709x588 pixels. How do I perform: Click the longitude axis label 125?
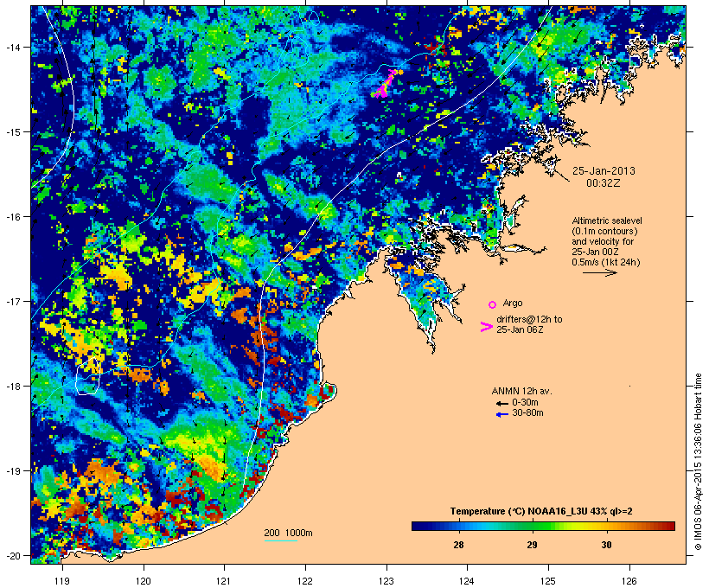click(x=548, y=581)
